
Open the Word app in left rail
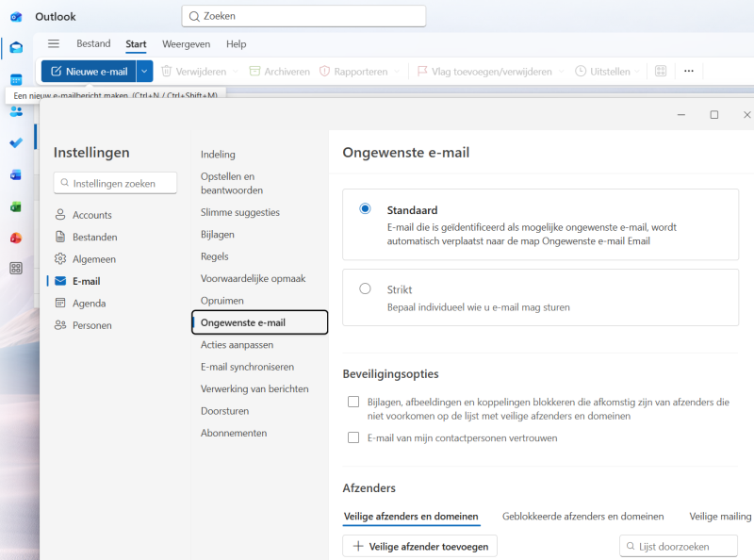coord(16,174)
